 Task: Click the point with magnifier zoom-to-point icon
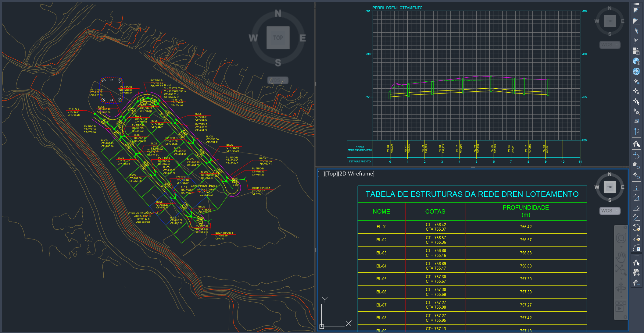(636, 111)
